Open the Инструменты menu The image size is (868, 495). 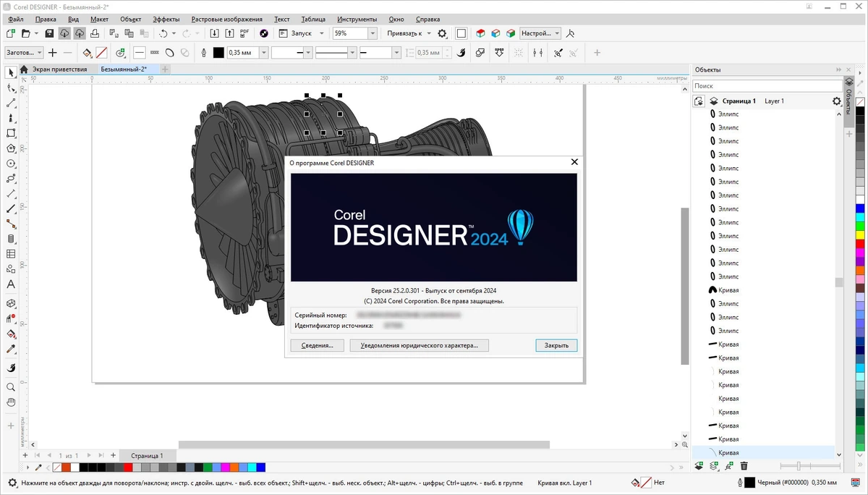tap(357, 20)
